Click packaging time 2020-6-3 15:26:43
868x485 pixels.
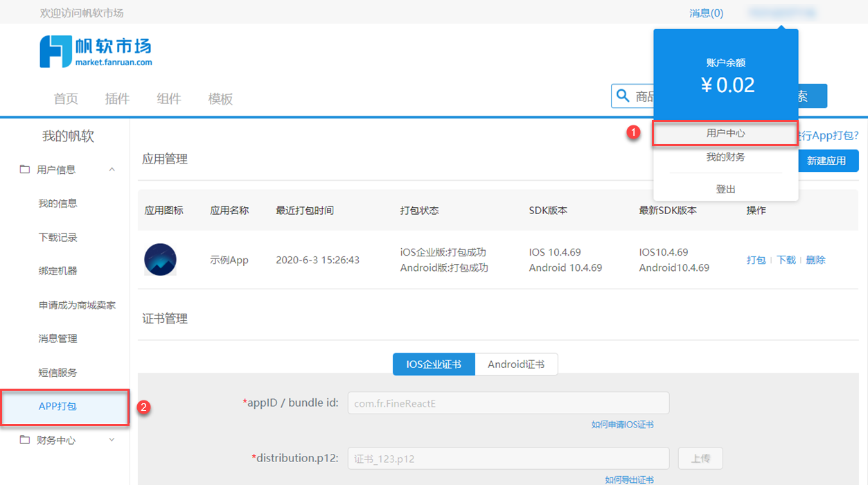tap(317, 260)
